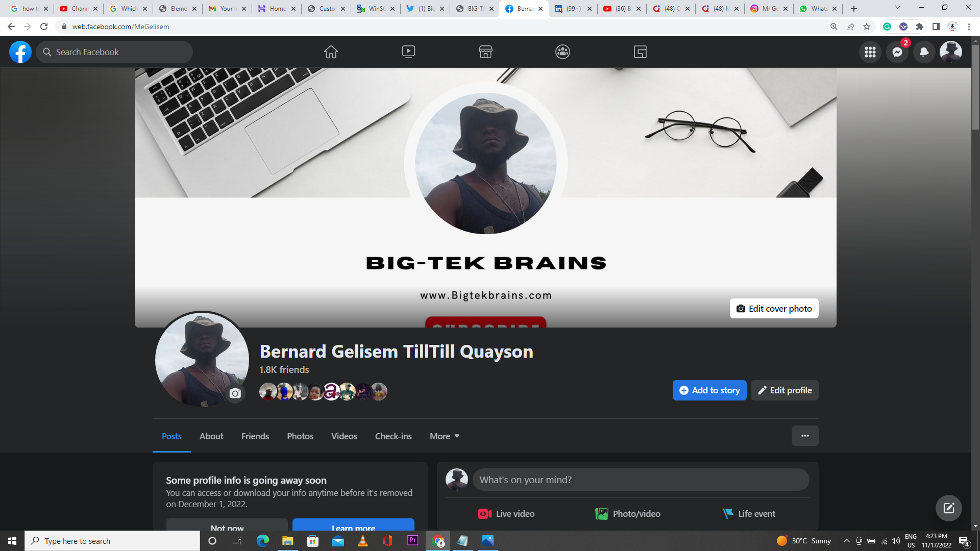Open the Facebook apps menu grid
Image resolution: width=980 pixels, height=551 pixels.
click(x=870, y=52)
